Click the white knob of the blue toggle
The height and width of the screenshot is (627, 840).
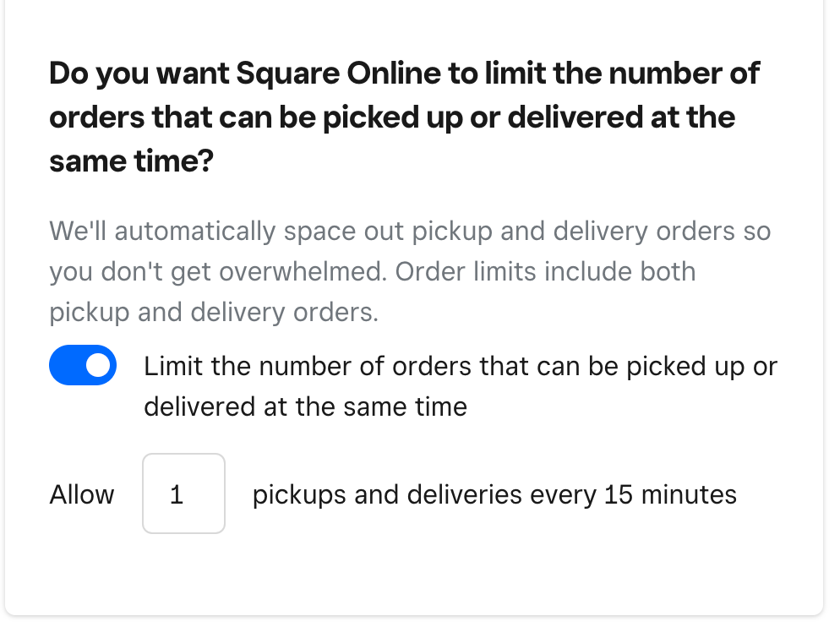point(99,365)
